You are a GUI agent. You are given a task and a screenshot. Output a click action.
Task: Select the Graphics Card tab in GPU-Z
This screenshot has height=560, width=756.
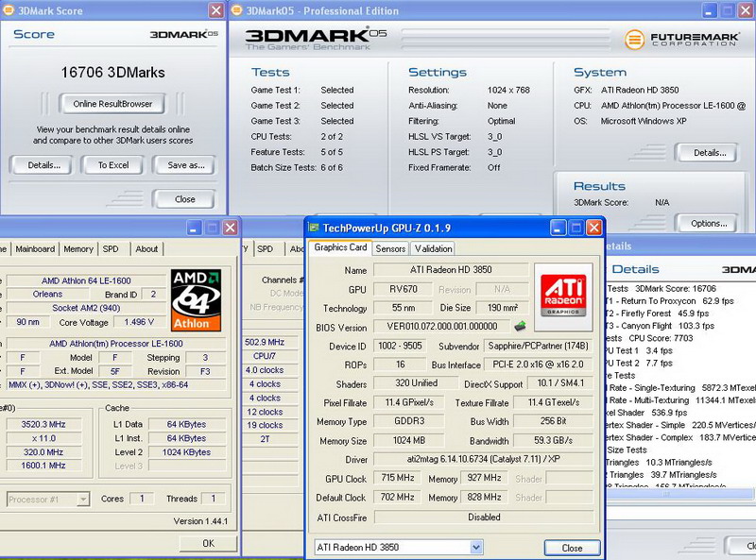pos(340,247)
